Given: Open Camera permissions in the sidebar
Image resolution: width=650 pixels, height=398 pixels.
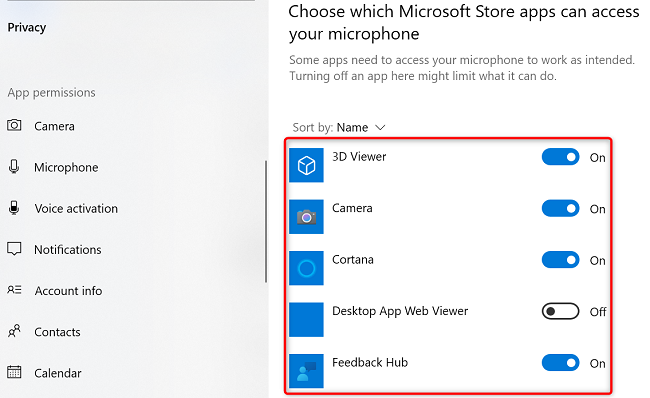Looking at the screenshot, I should tap(54, 126).
